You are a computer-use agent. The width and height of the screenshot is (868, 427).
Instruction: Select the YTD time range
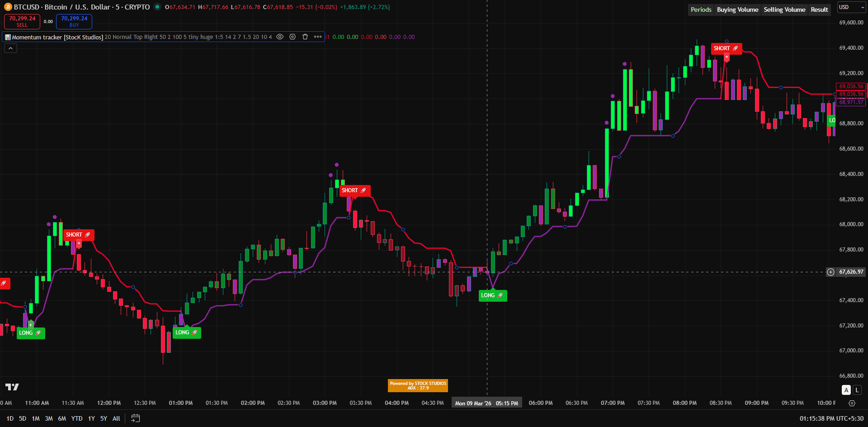77,418
